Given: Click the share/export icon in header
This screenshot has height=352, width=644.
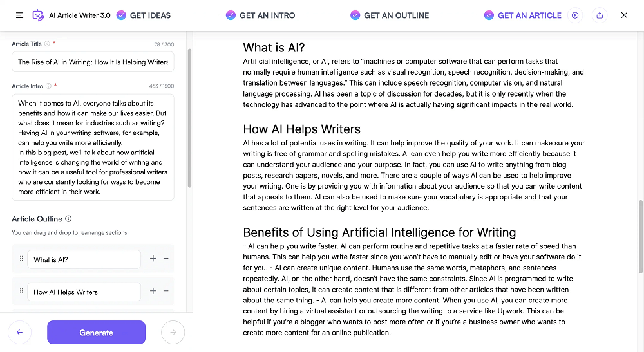Looking at the screenshot, I should [600, 15].
